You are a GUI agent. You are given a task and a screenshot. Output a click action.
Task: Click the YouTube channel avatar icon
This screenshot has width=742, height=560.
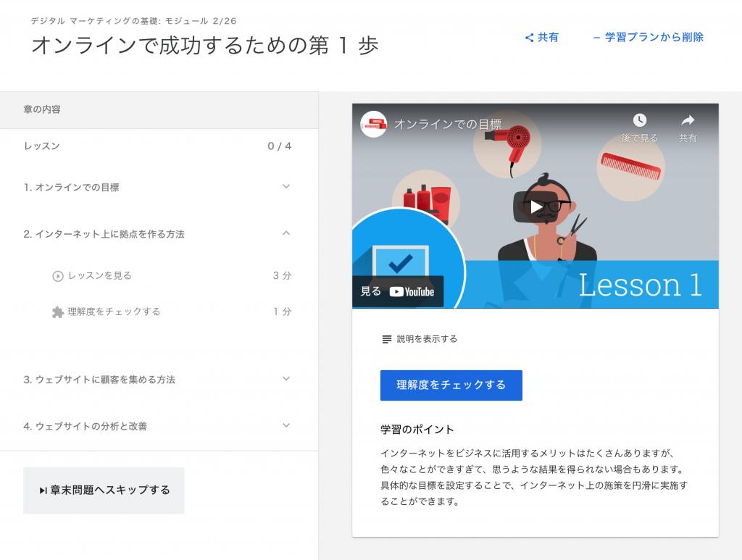coord(373,124)
